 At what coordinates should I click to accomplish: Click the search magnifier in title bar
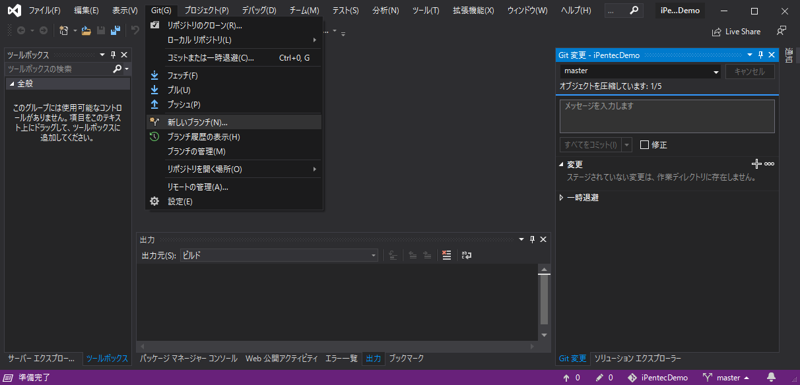(634, 10)
